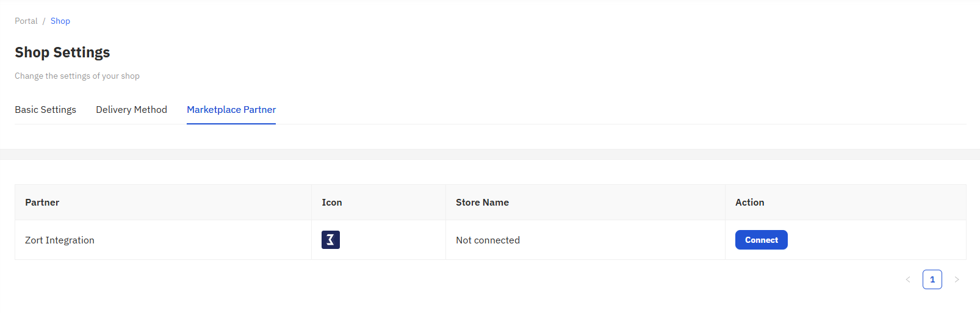This screenshot has width=980, height=313.
Task: Click the Zort logo icon
Action: pyautogui.click(x=330, y=240)
